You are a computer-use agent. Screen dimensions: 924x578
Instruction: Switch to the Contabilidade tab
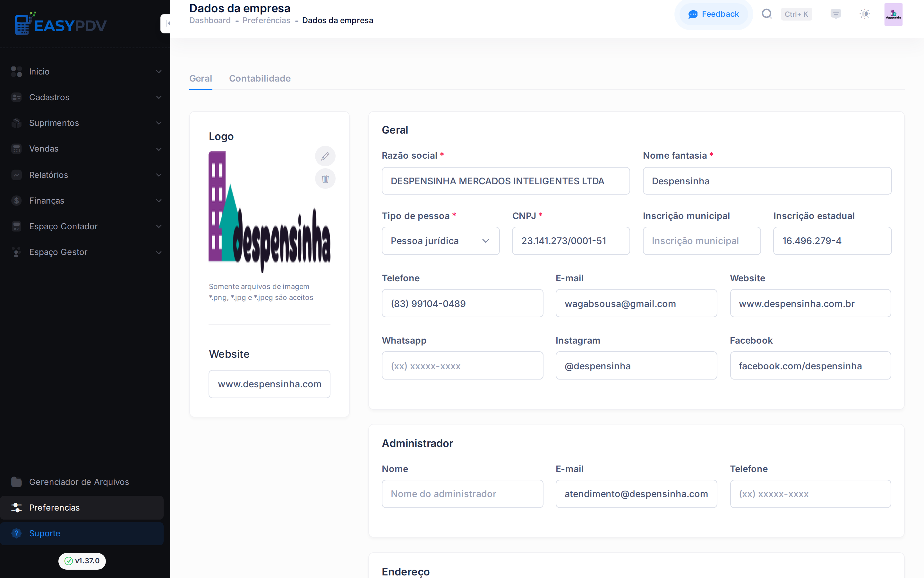click(260, 78)
